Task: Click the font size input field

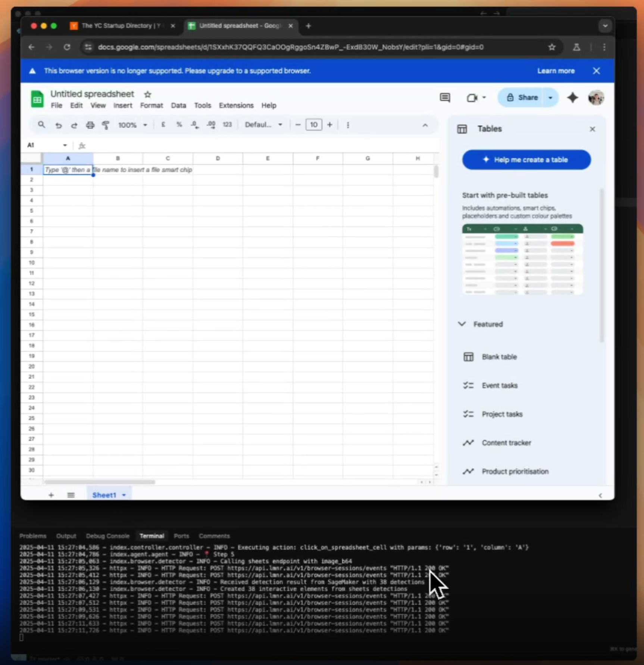Action: [313, 125]
